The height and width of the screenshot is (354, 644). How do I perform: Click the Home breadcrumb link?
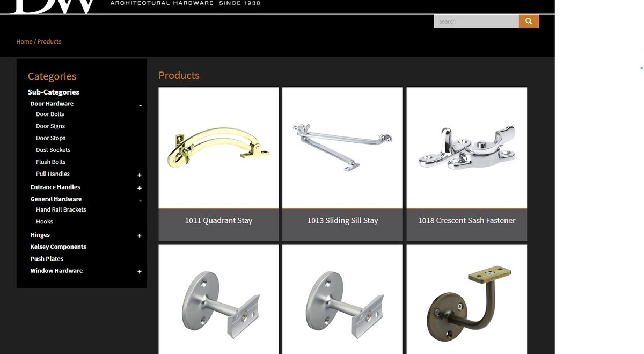[24, 41]
